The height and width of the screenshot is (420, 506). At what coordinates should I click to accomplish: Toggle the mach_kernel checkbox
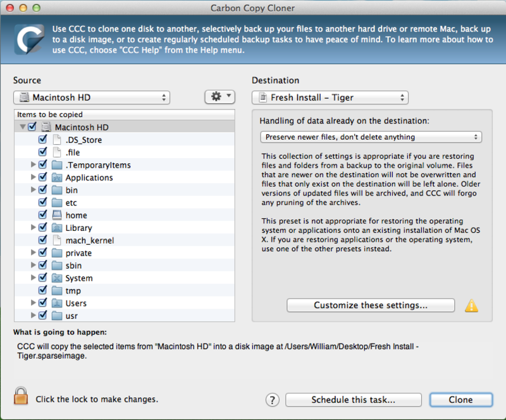[x=42, y=240]
